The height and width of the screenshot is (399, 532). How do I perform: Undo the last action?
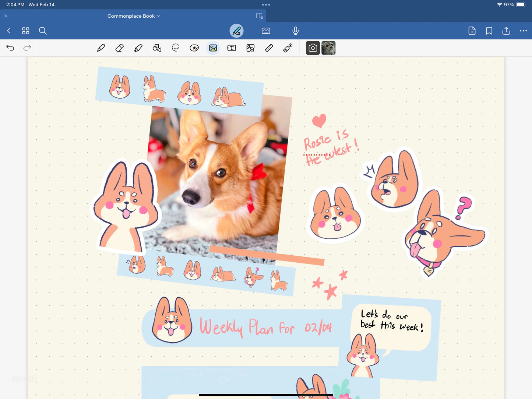(10, 48)
